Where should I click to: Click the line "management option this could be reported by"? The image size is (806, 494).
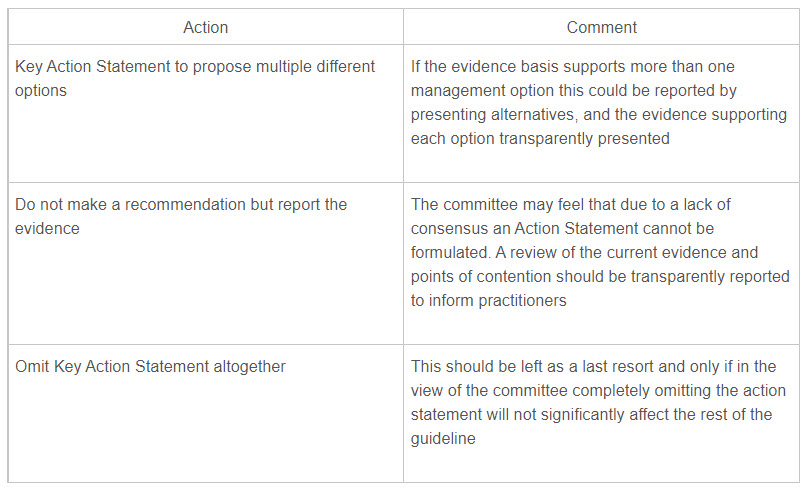[x=574, y=90]
